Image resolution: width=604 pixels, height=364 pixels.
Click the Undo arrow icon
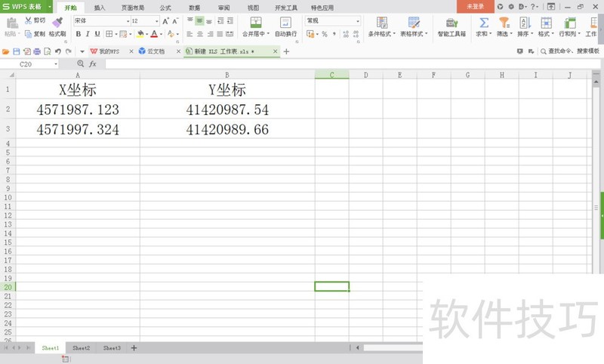click(x=58, y=51)
